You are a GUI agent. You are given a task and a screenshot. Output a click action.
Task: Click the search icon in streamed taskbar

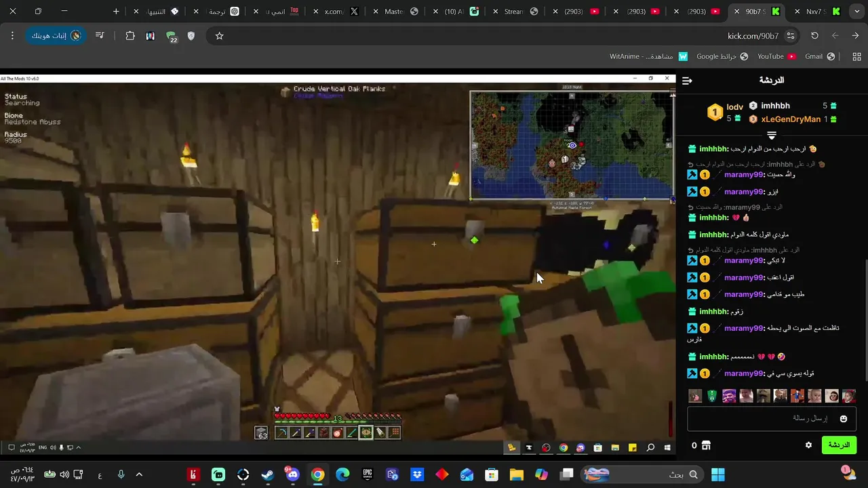pos(650,447)
